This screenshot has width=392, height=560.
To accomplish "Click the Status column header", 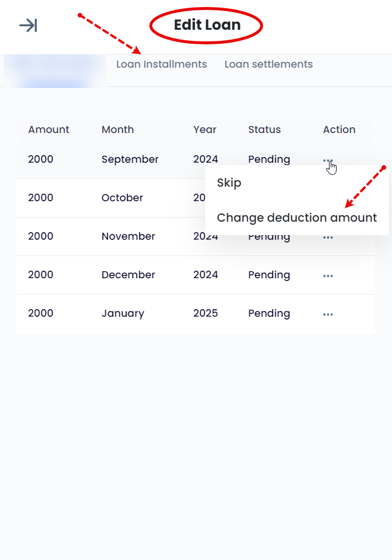I will coord(264,129).
